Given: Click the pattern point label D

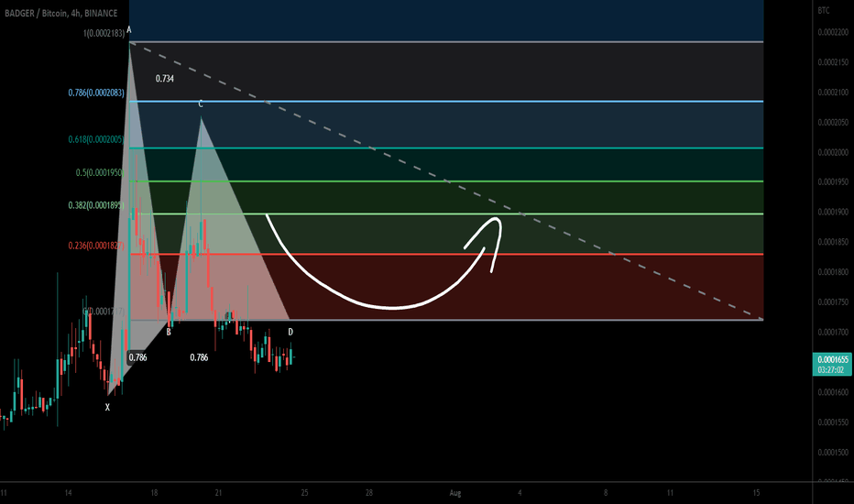Looking at the screenshot, I should coord(290,332).
